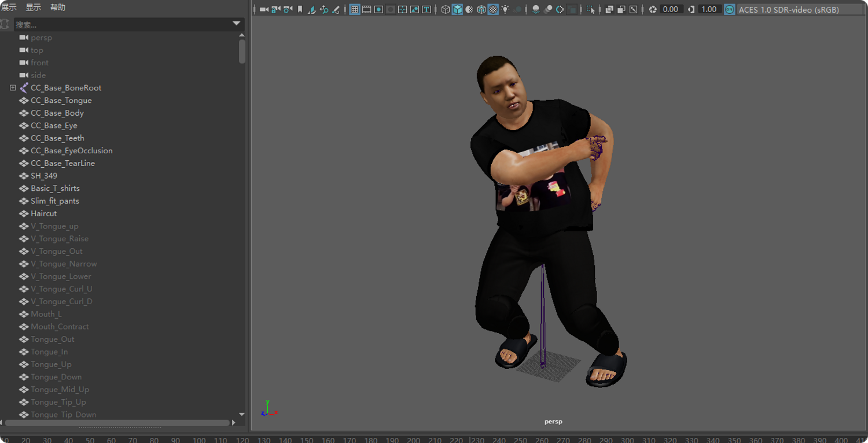The width and height of the screenshot is (868, 443).
Task: Click the Select Camera icon in panel toolbar
Action: (x=264, y=9)
